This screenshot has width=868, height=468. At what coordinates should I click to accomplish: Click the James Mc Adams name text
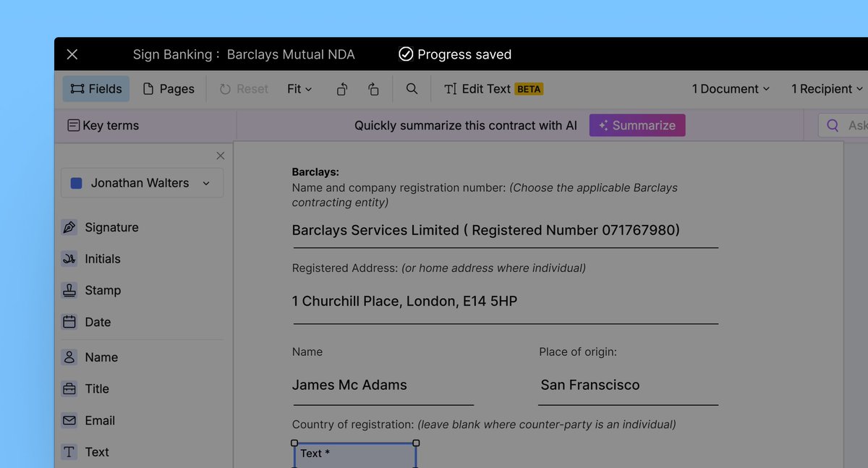click(x=349, y=385)
